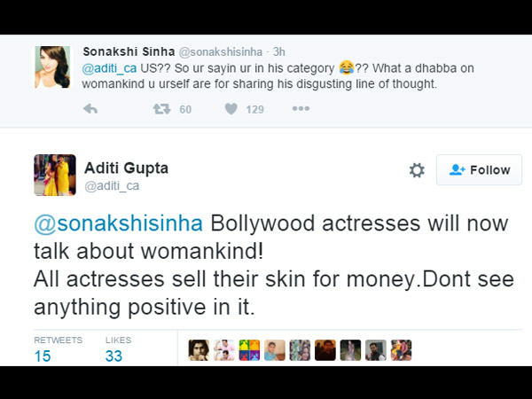This screenshot has height=399, width=532.
Task: Retweet Sonakshi Sinha's tweet
Action: click(x=160, y=109)
